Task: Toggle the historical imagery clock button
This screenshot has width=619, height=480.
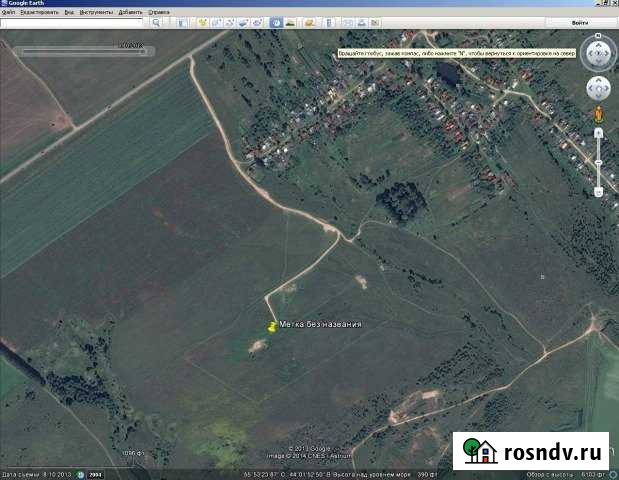Action: pyautogui.click(x=275, y=21)
